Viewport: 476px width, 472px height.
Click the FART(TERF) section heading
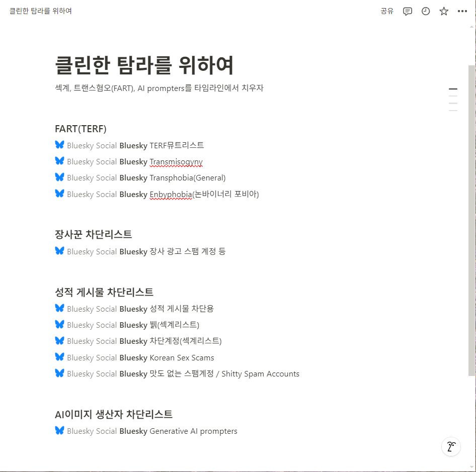point(81,129)
